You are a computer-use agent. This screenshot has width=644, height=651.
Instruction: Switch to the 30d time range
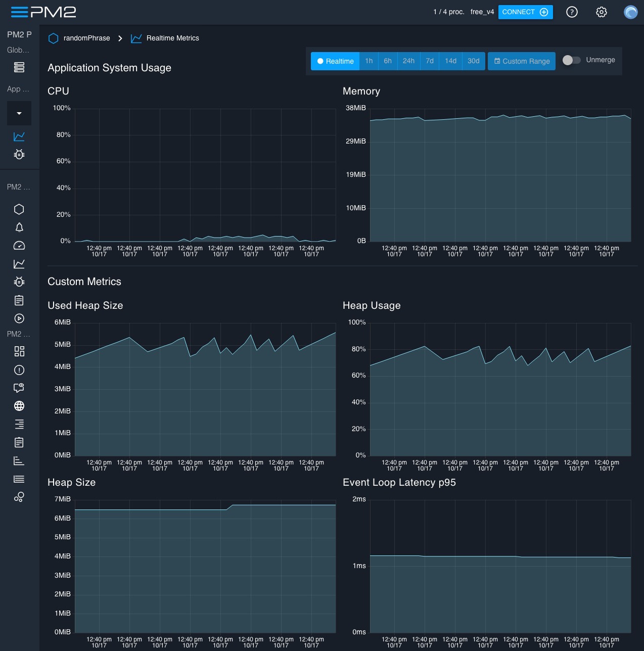click(474, 61)
